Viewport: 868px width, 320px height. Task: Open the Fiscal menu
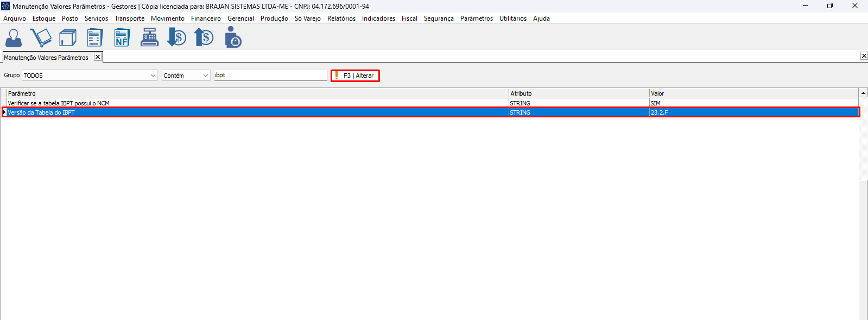[409, 18]
